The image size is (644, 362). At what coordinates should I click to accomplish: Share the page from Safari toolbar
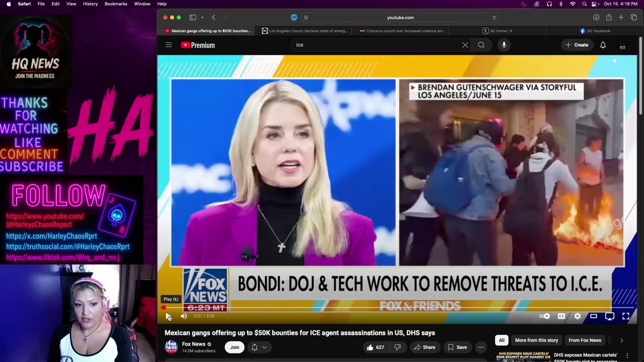[609, 17]
